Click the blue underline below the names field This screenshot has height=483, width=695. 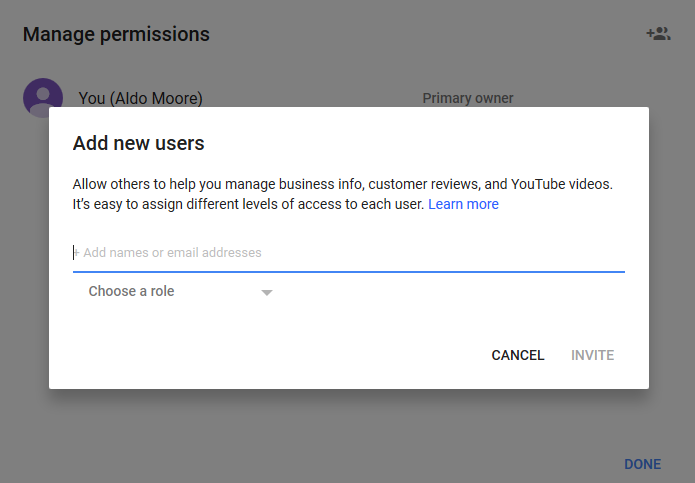(x=349, y=271)
